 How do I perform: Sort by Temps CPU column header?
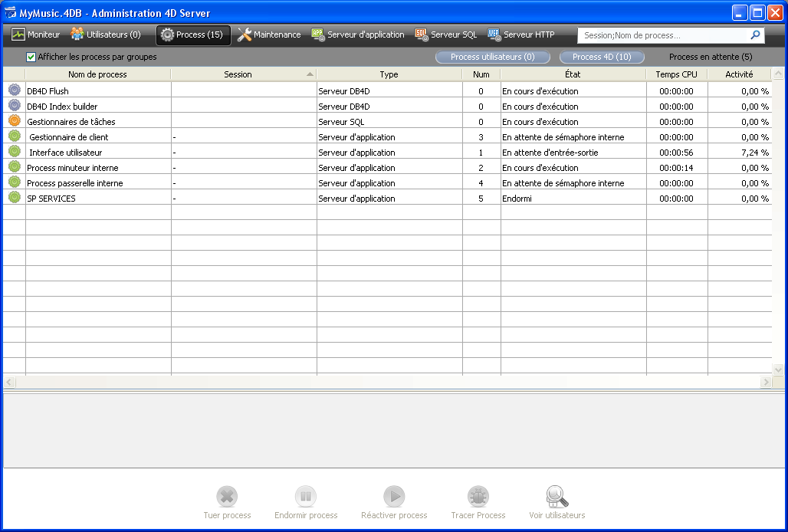click(676, 74)
